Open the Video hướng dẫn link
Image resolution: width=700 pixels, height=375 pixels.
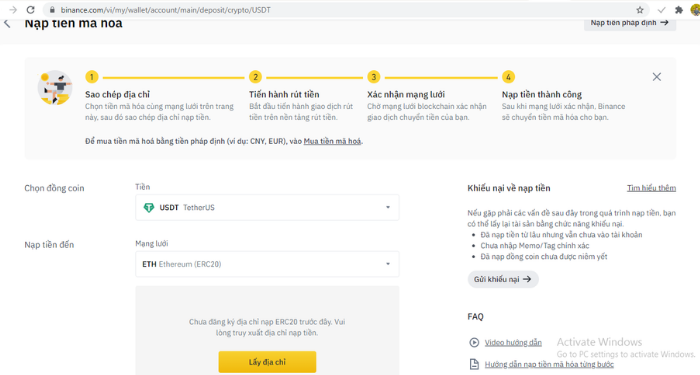coord(513,342)
